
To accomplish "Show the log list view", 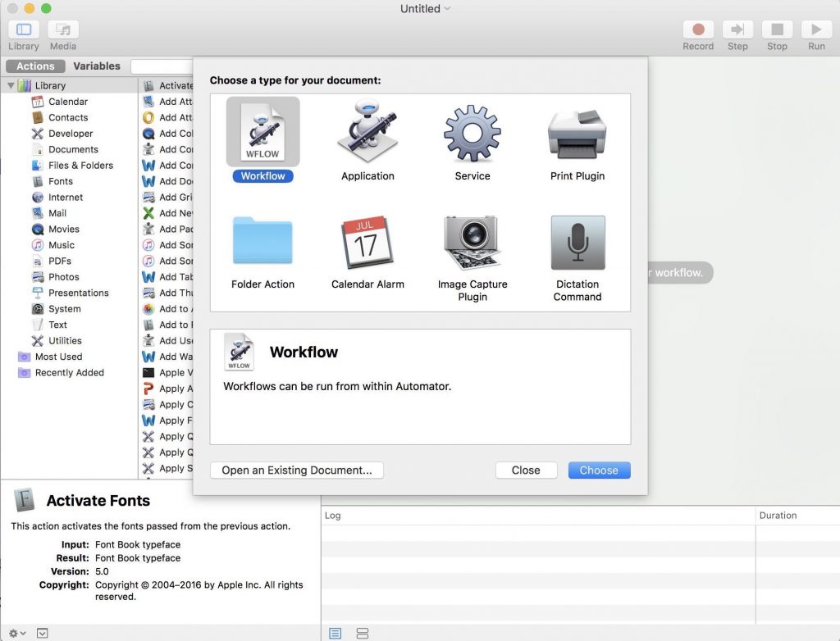I will (x=336, y=634).
